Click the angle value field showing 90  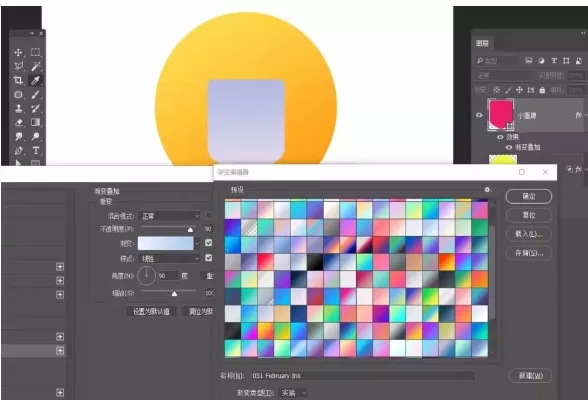(168, 276)
